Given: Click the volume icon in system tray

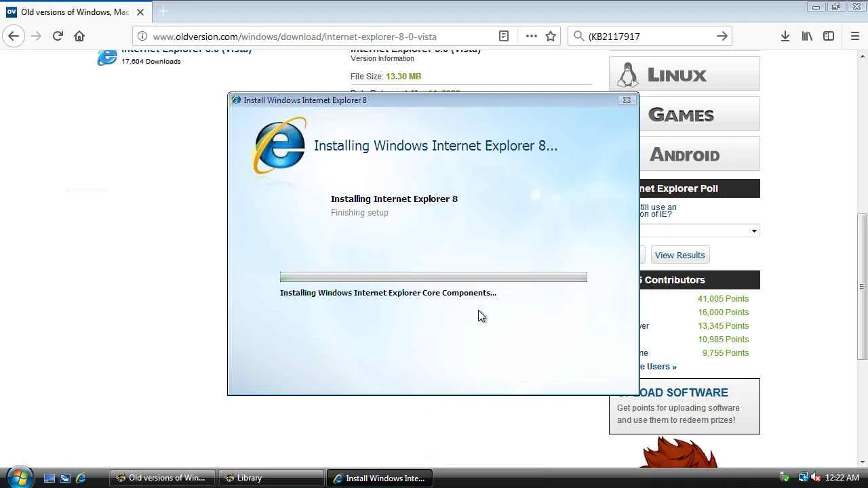Looking at the screenshot, I should click(x=816, y=478).
